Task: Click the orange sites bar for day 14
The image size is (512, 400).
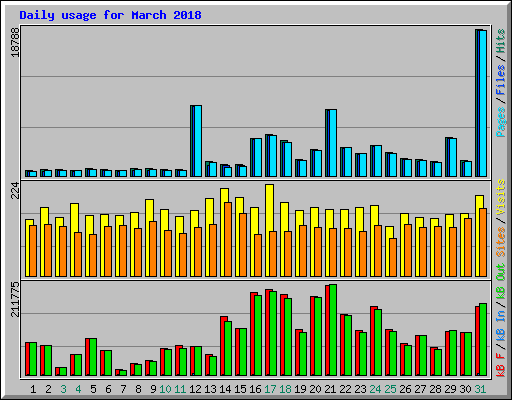Action: pyautogui.click(x=228, y=239)
